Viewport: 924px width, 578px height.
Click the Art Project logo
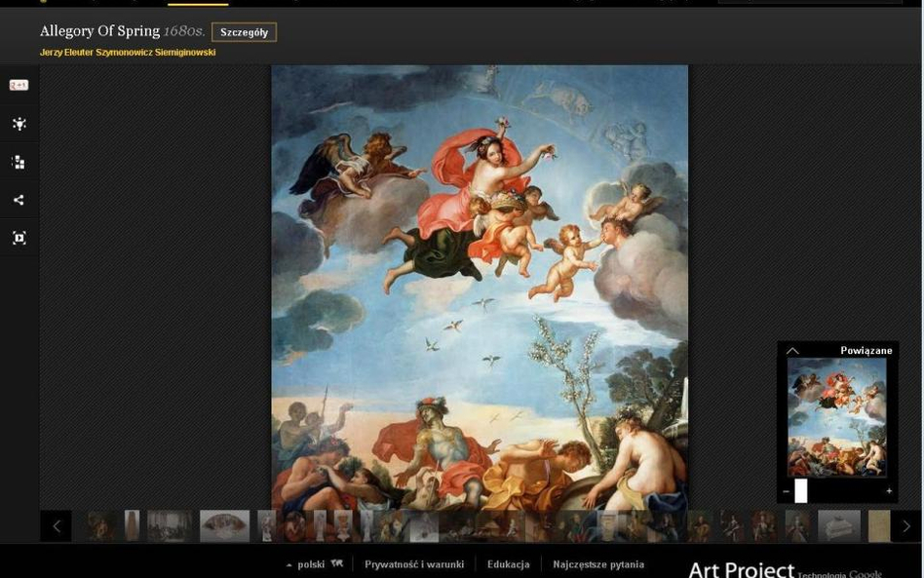[742, 570]
